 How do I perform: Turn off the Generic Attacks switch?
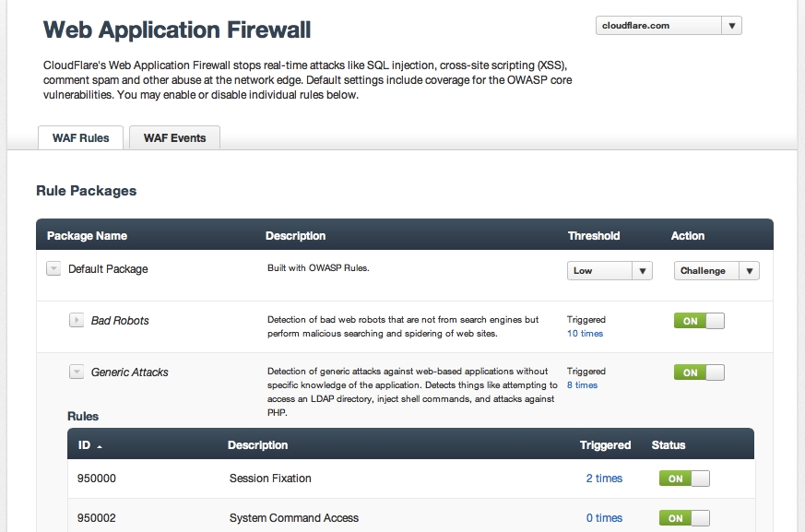(x=698, y=372)
